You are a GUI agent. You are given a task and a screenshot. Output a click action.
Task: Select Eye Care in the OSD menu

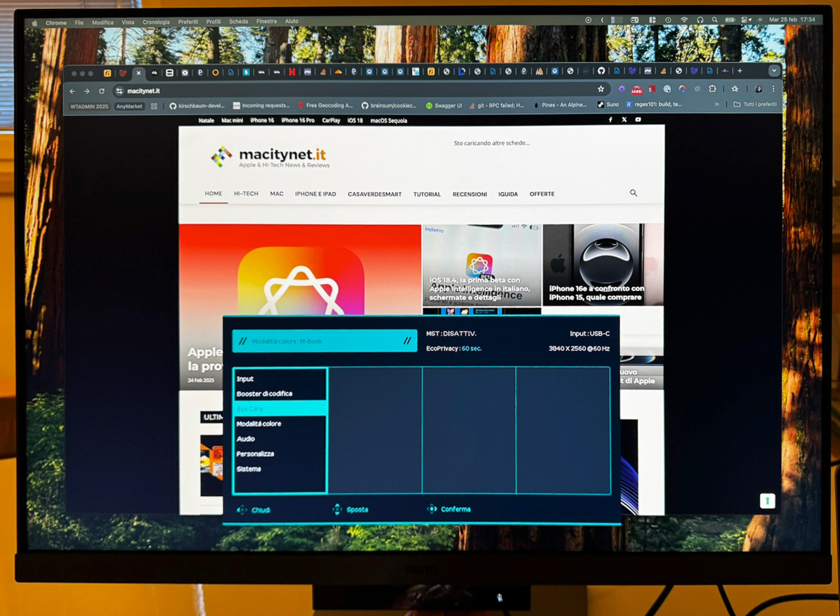(280, 408)
